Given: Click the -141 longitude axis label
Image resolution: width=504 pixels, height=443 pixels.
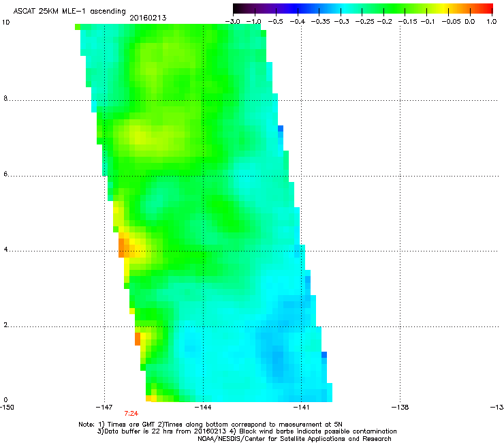Looking at the screenshot, I should pyautogui.click(x=301, y=408).
